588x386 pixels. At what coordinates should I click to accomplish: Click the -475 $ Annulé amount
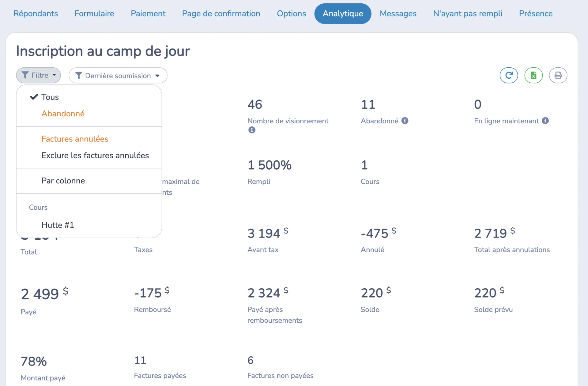pos(379,233)
